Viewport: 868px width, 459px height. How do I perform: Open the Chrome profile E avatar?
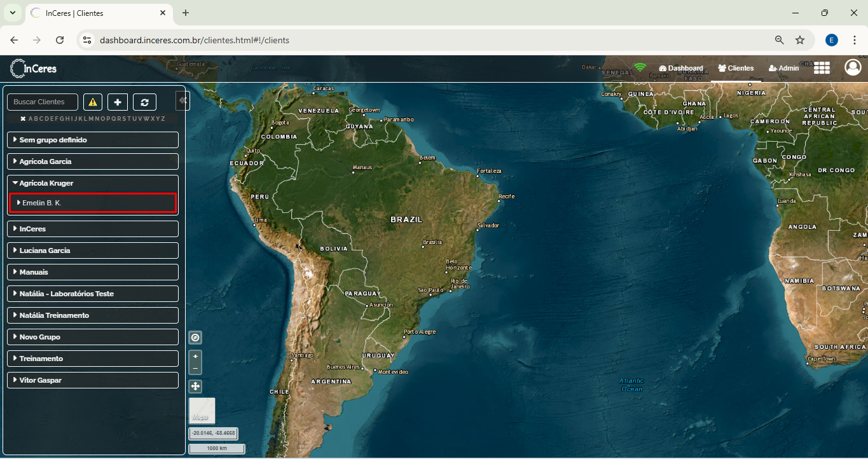pos(832,40)
